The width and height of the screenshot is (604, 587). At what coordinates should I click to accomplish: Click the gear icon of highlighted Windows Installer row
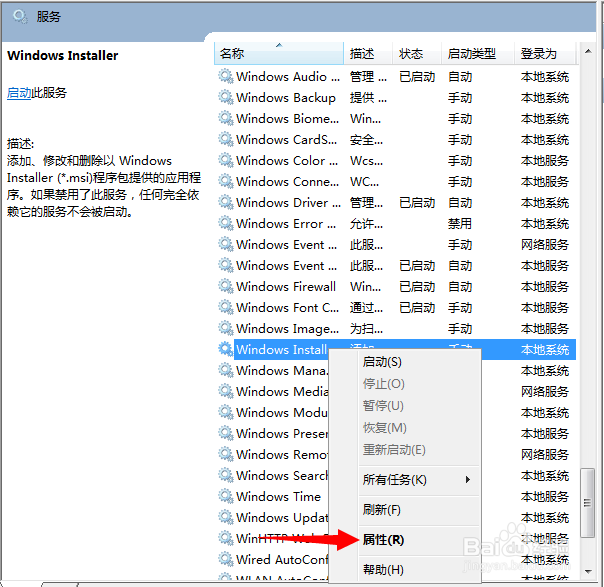coord(226,349)
